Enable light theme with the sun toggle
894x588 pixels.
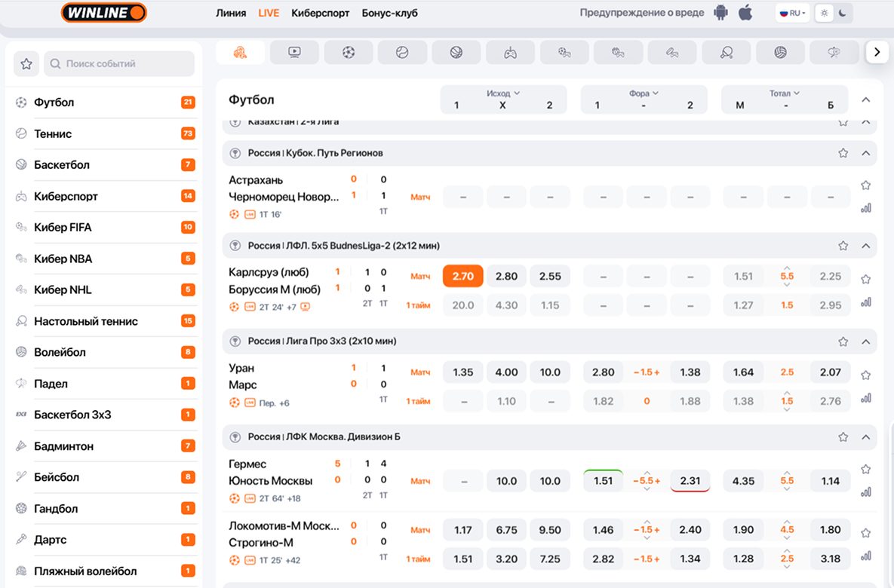(825, 13)
